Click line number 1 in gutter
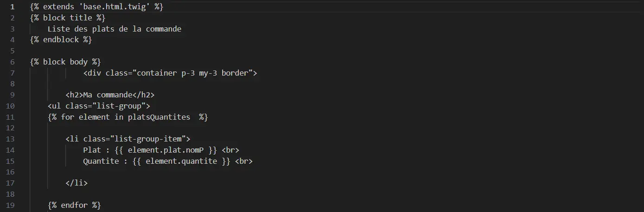644x212 pixels. (x=12, y=7)
